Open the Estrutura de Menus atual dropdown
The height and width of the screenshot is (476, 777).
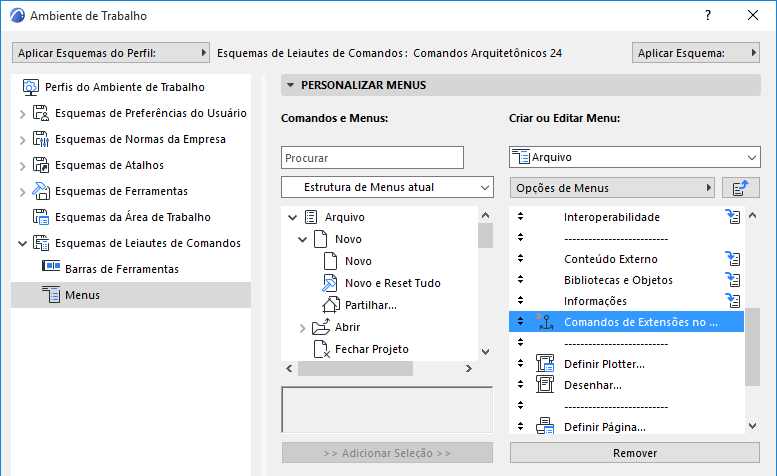pos(386,187)
